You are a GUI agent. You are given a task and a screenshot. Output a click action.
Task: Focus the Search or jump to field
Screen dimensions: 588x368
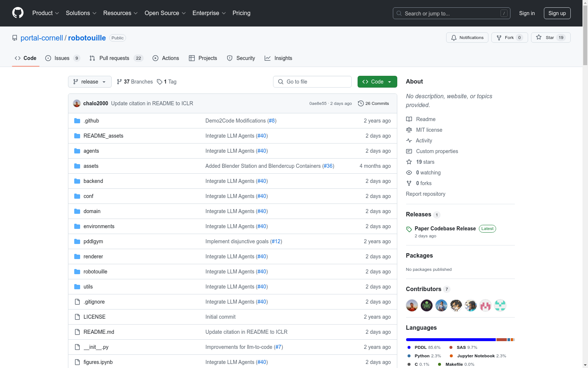(x=452, y=13)
